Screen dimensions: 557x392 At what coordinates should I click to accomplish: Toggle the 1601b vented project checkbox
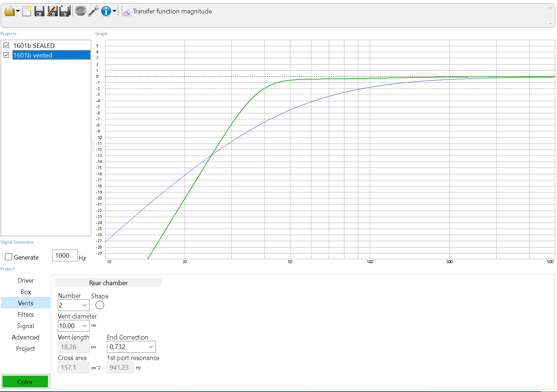(6, 55)
